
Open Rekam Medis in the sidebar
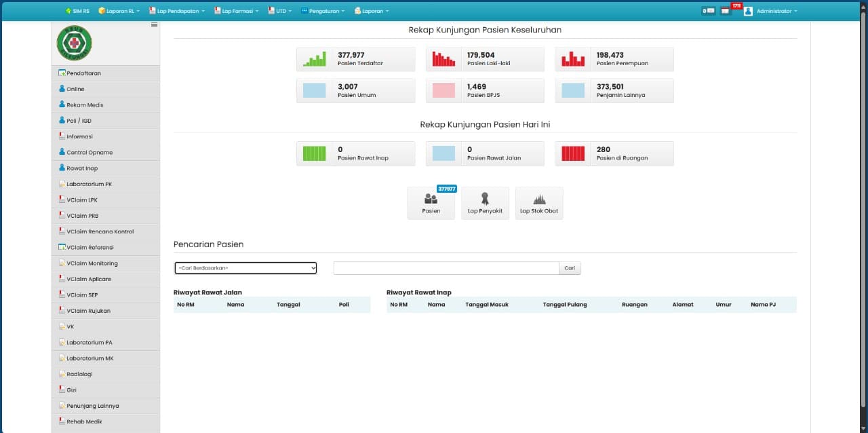pyautogui.click(x=106, y=105)
